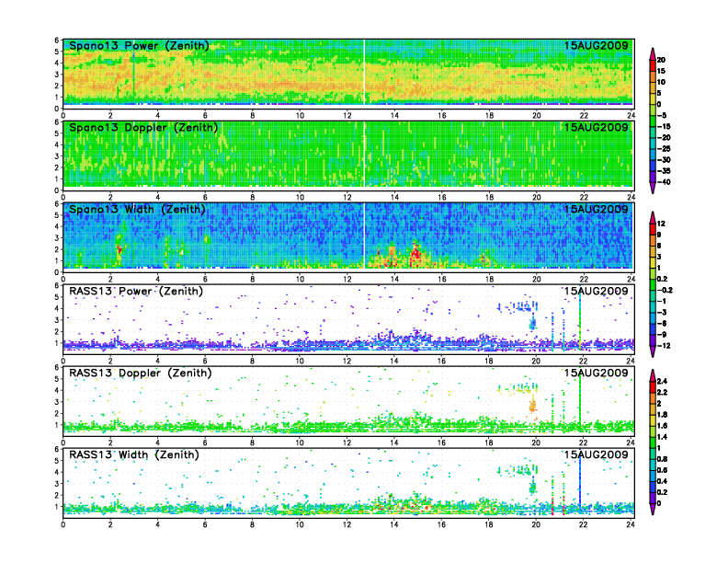Click the 1.4 label on the bottom colorbar
Screen dimensions: 728x563
[x=662, y=437]
